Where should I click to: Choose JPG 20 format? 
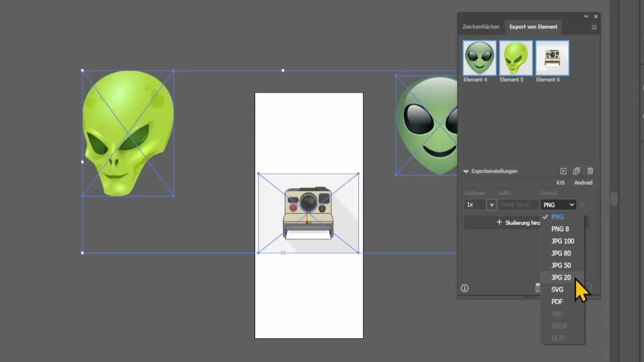click(x=562, y=277)
